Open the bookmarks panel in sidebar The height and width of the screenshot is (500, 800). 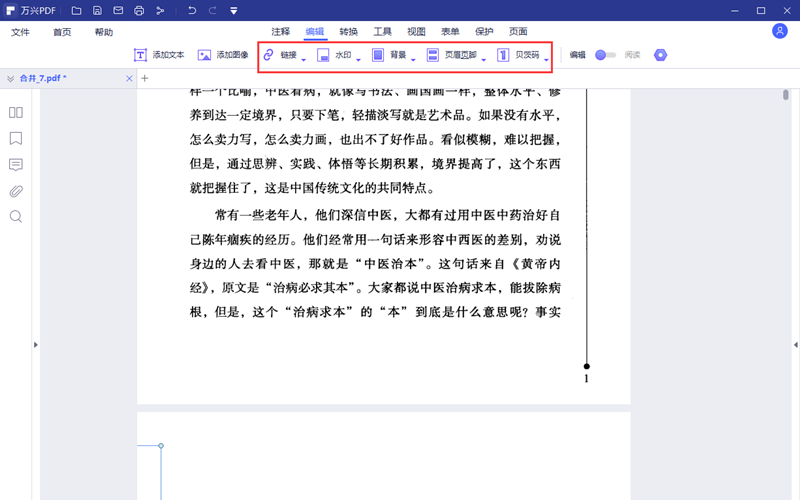[x=16, y=139]
